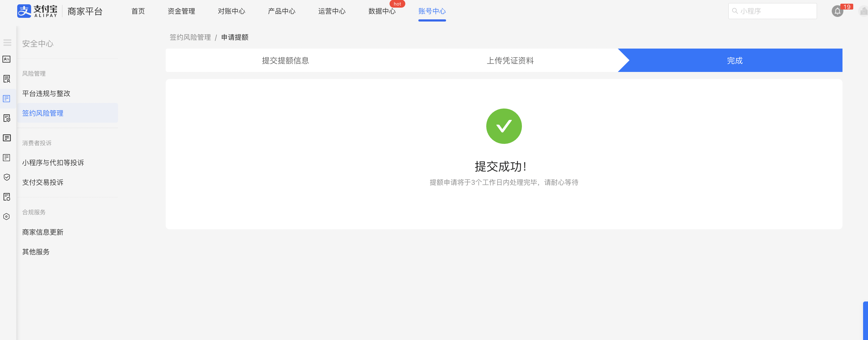Click the shield checkmark sidebar icon
This screenshot has width=868, height=340.
pos(7,177)
